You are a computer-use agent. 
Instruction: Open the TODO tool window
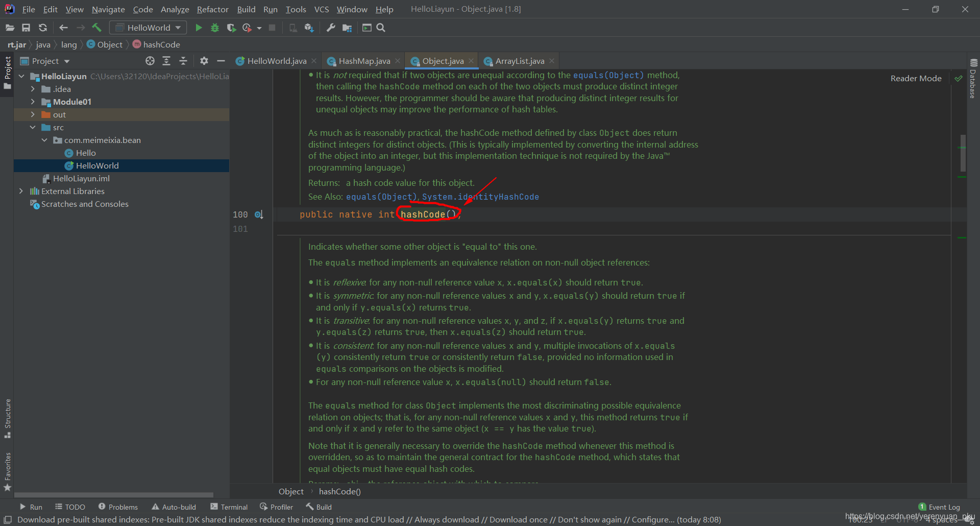point(70,507)
